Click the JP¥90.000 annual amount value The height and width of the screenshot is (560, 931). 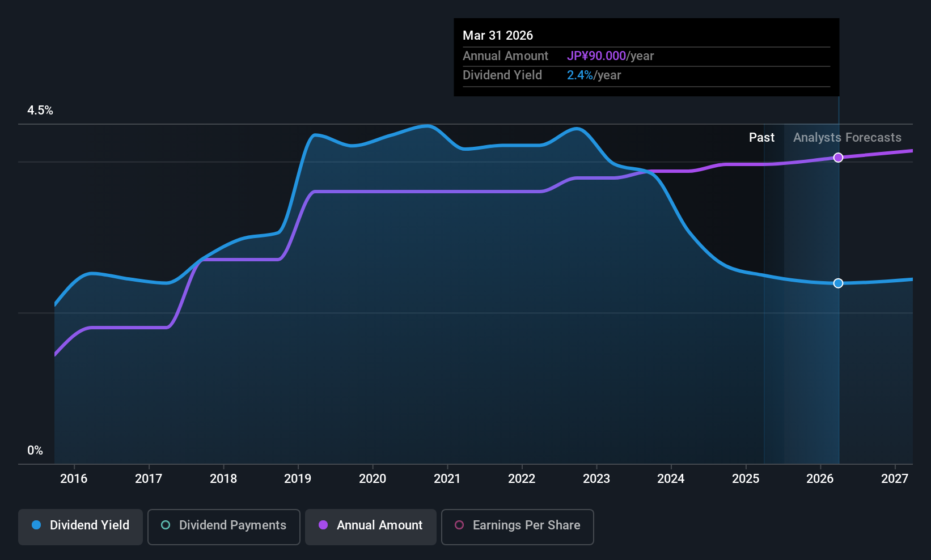point(596,56)
